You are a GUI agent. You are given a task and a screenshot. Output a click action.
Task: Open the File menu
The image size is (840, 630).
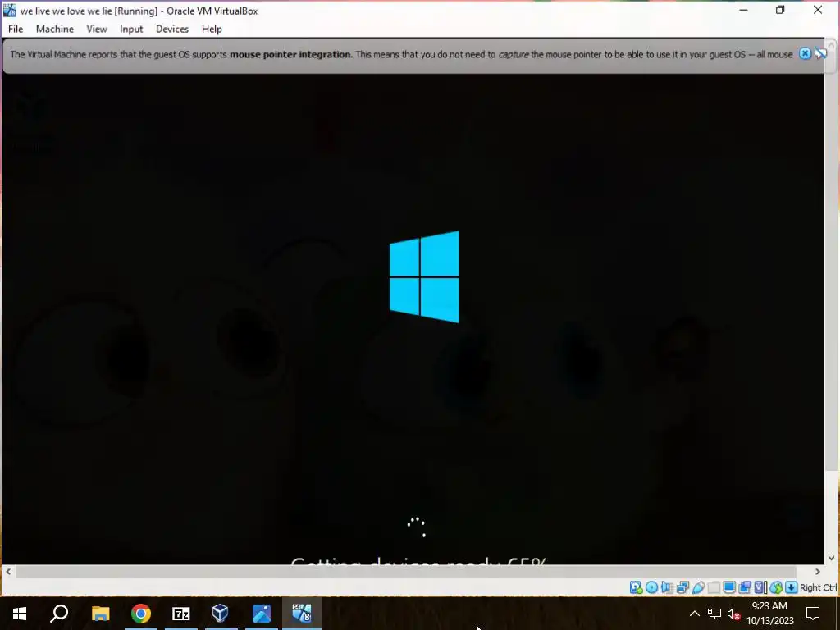pyautogui.click(x=16, y=29)
